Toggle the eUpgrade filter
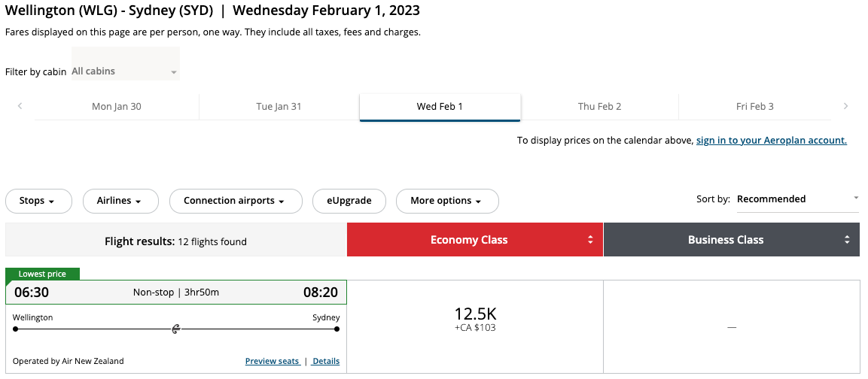Viewport: 868px width, 379px height. [x=349, y=201]
